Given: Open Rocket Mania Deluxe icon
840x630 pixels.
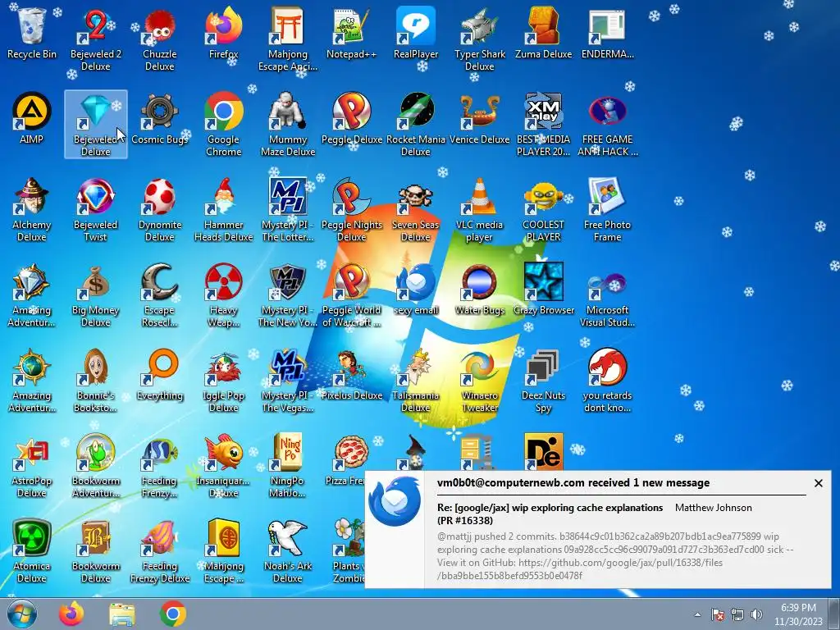Looking at the screenshot, I should [x=416, y=125].
